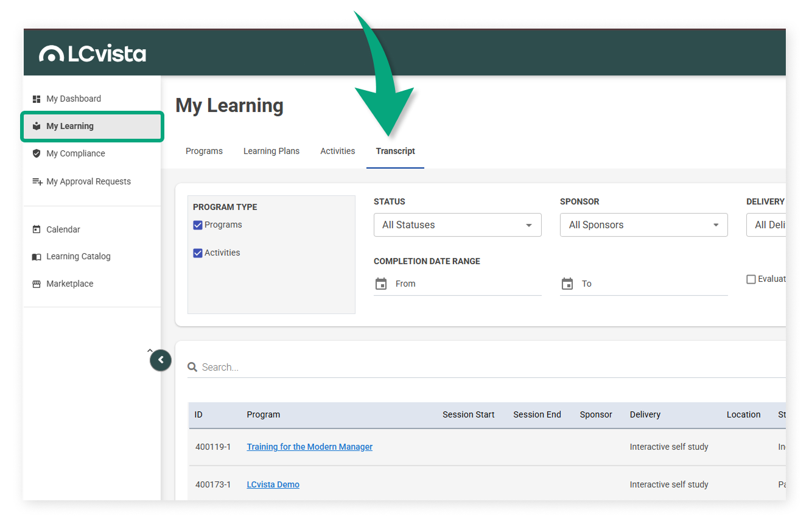Viewport: 812px width, 524px height.
Task: Tick the Evaluation checkbox at right edge
Action: coord(751,279)
